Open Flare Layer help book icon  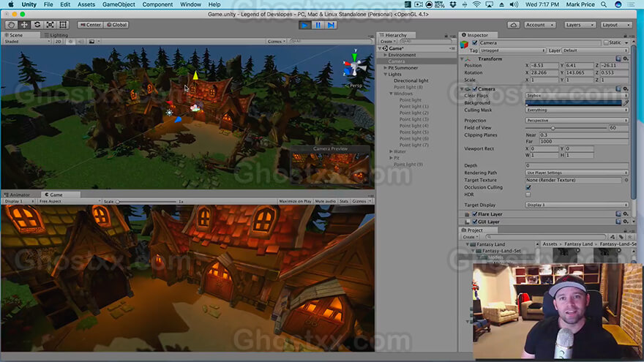click(618, 214)
